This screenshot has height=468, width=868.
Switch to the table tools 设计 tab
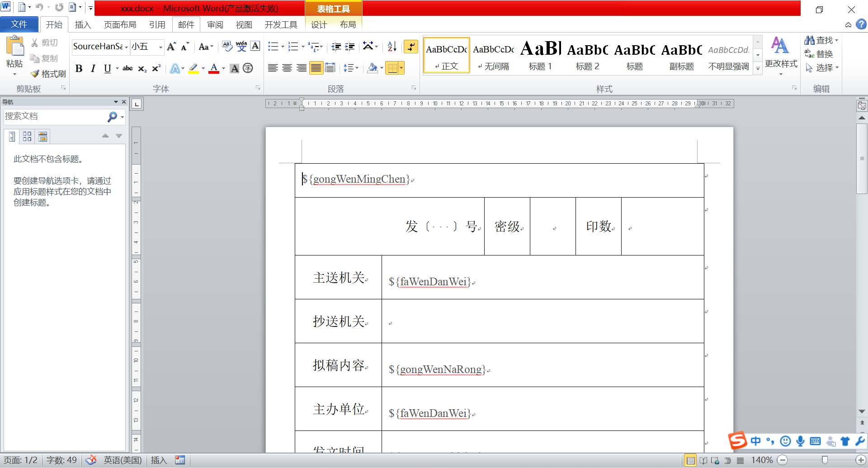[319, 25]
